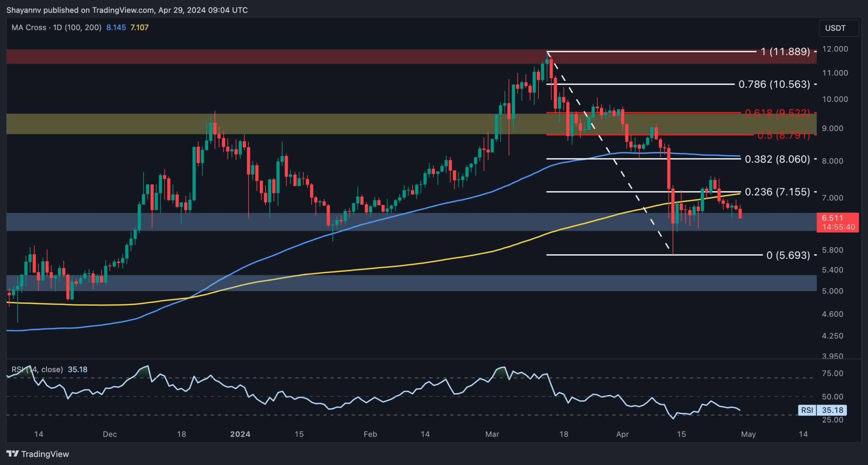Click the yellow 7.107 MA value

pyautogui.click(x=139, y=27)
